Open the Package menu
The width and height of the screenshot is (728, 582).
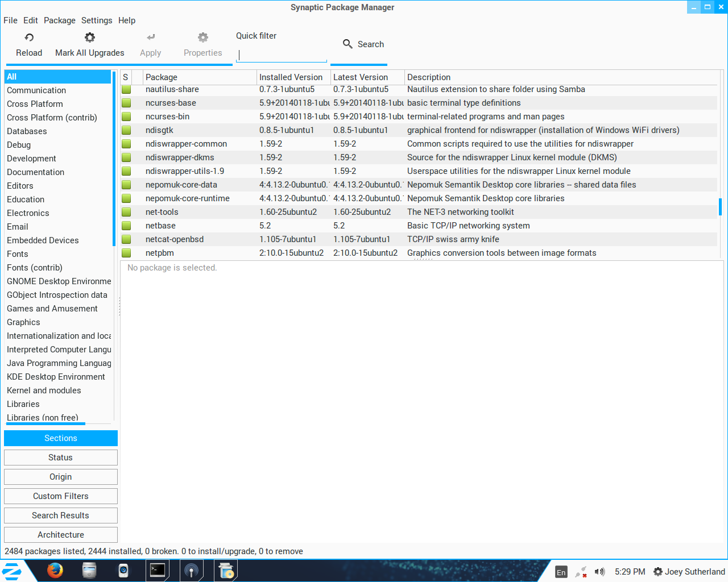tap(60, 20)
